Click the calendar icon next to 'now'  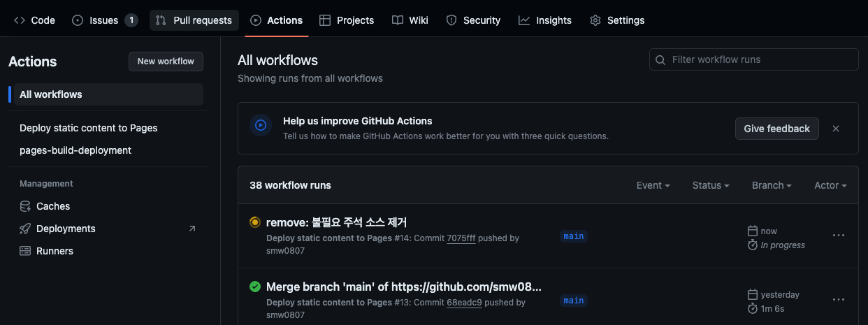[753, 231]
